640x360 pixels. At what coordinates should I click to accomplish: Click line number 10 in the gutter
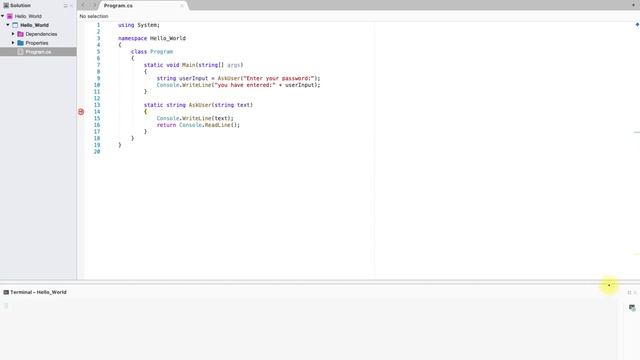[x=97, y=85]
